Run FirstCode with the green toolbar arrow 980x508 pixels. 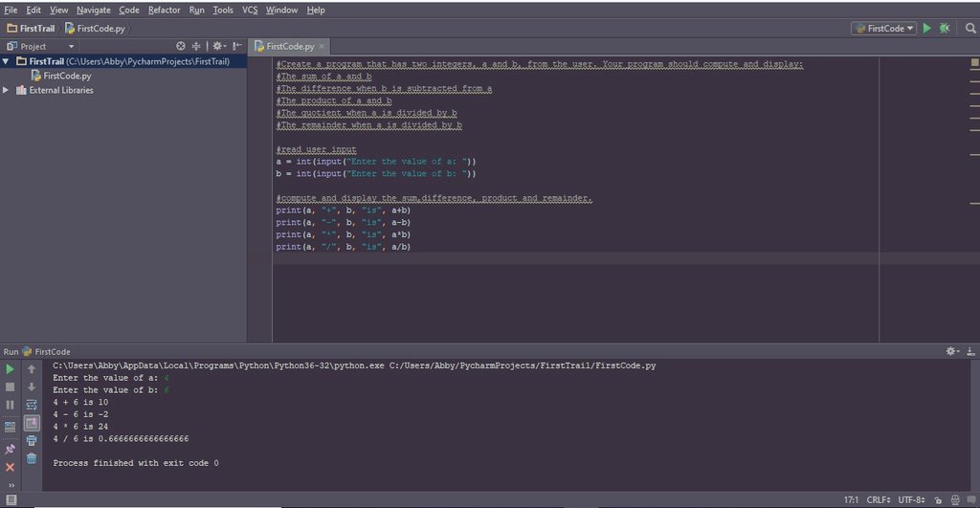pyautogui.click(x=926, y=28)
